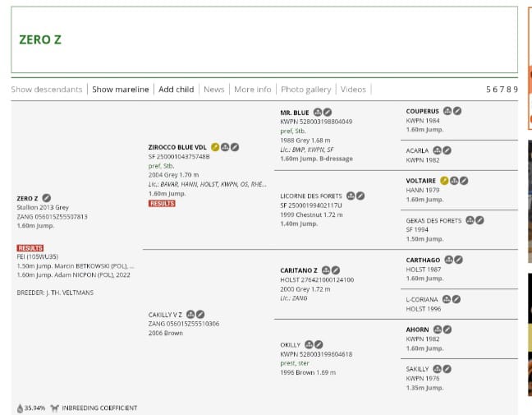Viewport: 532px width, 415px height.
Task: Open the pedigree tree icon for CAKILLY V Z
Action: (190, 314)
